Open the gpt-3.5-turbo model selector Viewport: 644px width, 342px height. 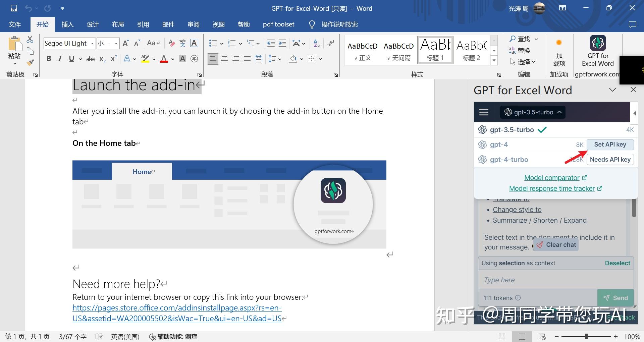pyautogui.click(x=533, y=112)
